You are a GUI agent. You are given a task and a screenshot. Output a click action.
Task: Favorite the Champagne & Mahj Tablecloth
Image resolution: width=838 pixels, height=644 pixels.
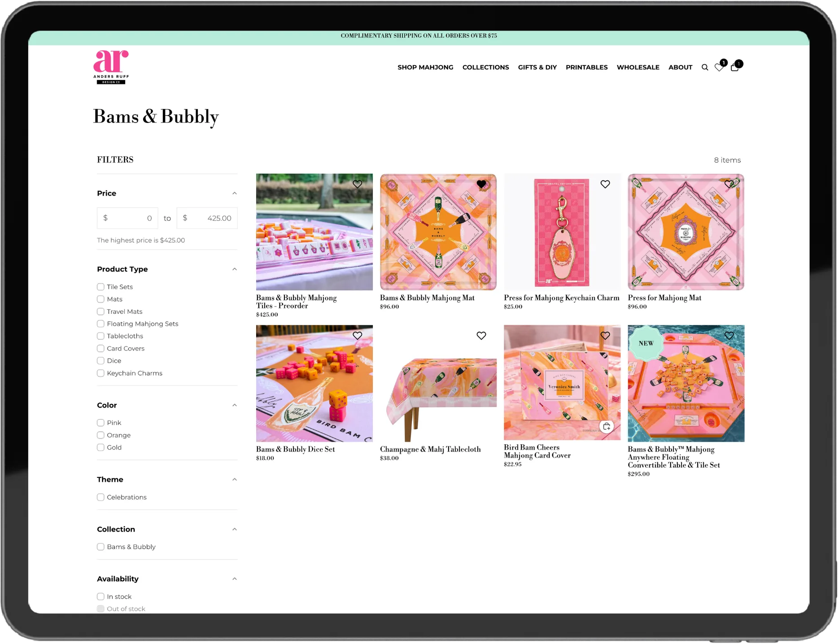[481, 336]
